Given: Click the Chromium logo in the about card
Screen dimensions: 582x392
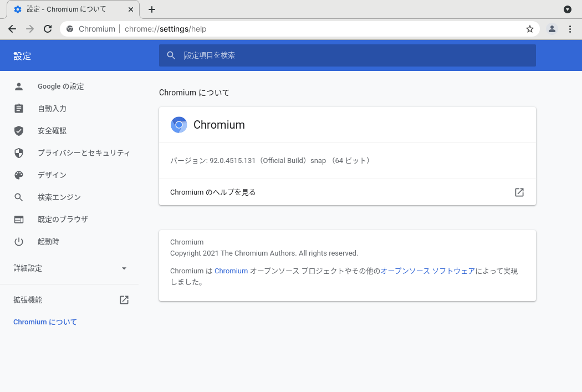Looking at the screenshot, I should [x=178, y=125].
